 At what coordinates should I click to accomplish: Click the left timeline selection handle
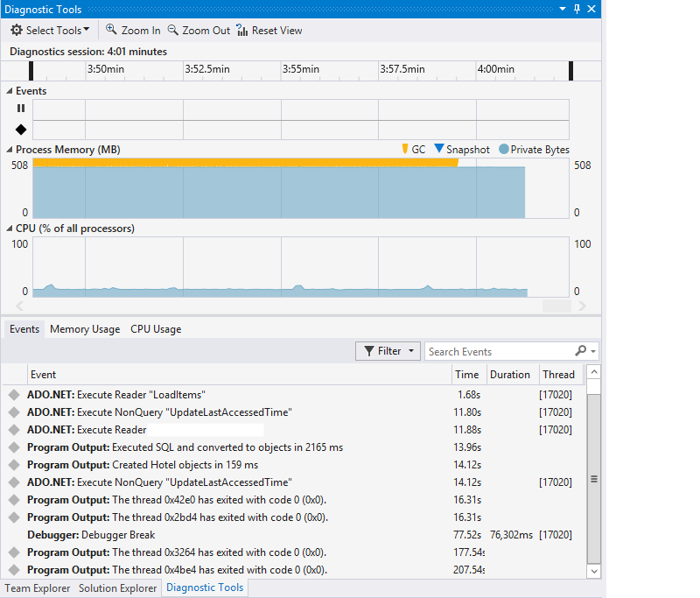[31, 71]
